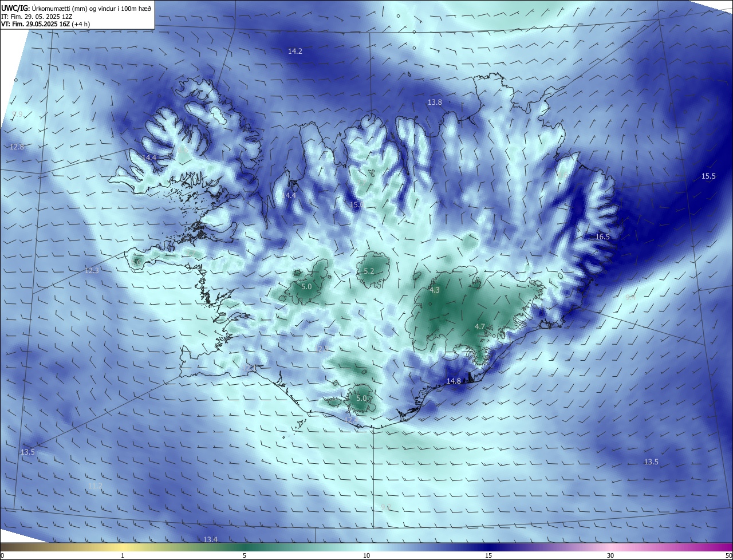The width and height of the screenshot is (733, 560).
Task: Click the 14.8 value on the southeast coast
Action: click(454, 381)
